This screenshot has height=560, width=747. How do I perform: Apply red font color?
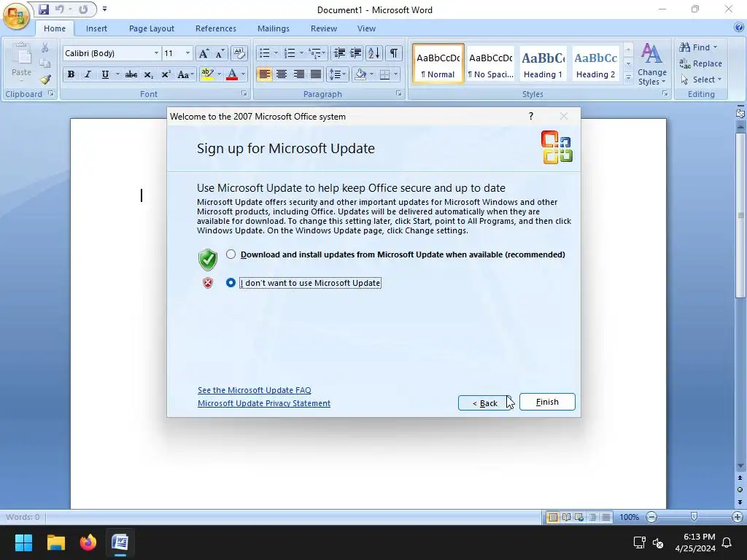pos(232,74)
